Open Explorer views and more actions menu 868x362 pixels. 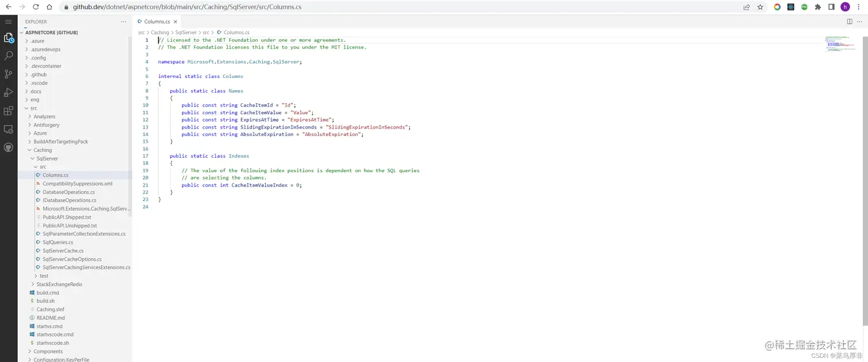pos(123,22)
